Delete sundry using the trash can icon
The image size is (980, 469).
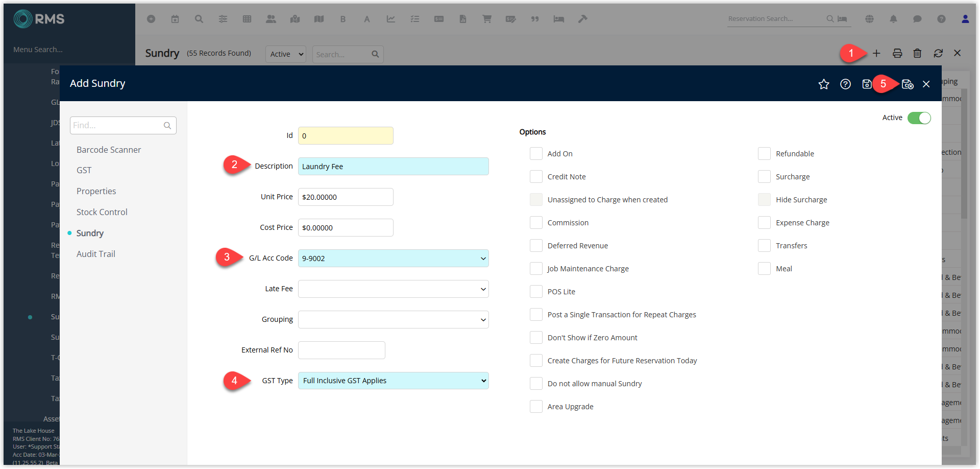(917, 53)
